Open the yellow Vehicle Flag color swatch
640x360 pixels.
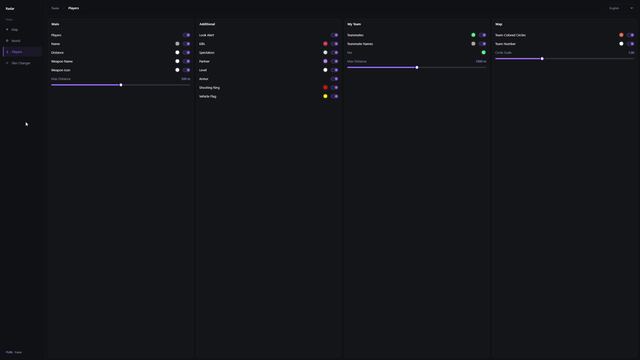point(325,96)
